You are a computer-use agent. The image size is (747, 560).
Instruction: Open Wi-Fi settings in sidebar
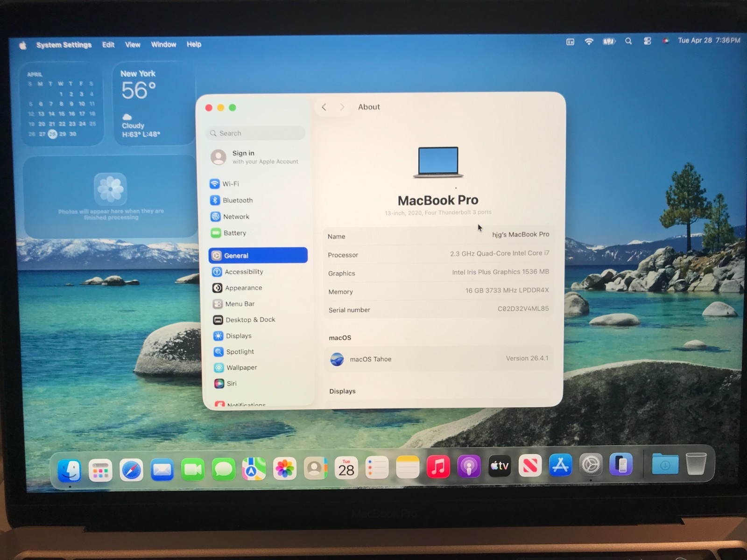224,184
